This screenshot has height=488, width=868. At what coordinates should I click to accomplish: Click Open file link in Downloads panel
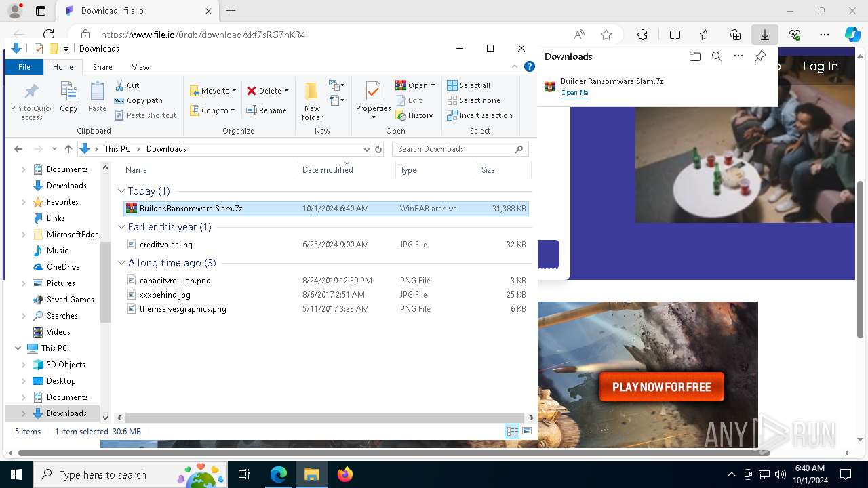click(x=574, y=93)
